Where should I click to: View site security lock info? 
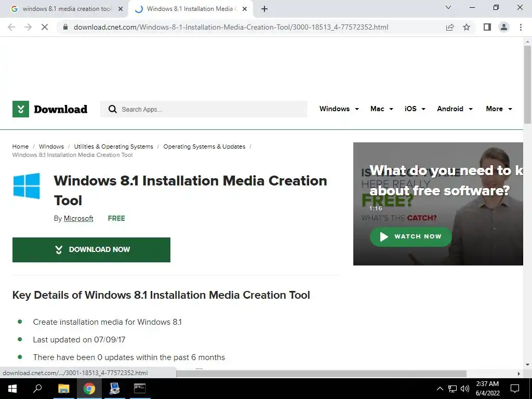(65, 27)
